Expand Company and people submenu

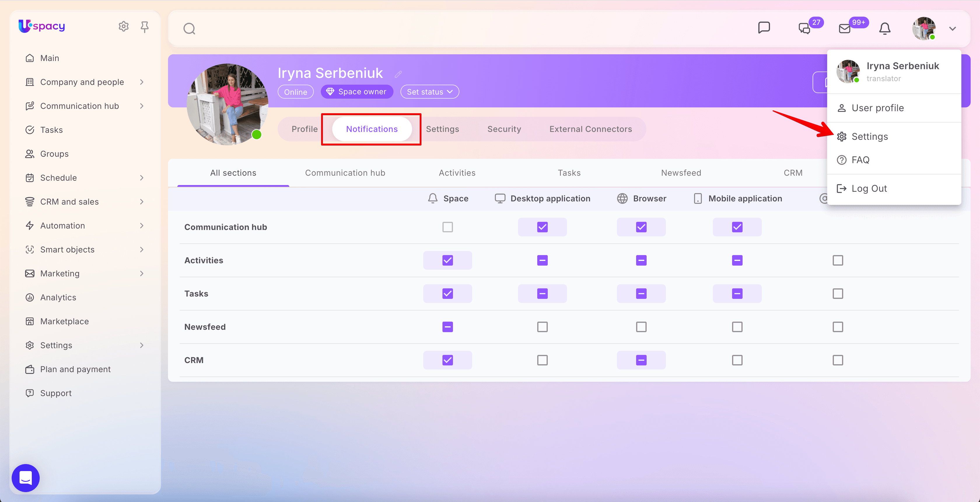(141, 82)
